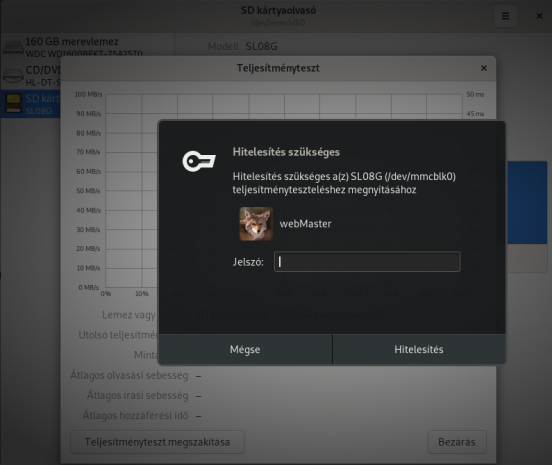The height and width of the screenshot is (465, 552).
Task: Click the key icon in authentication dialog
Action: click(x=199, y=161)
